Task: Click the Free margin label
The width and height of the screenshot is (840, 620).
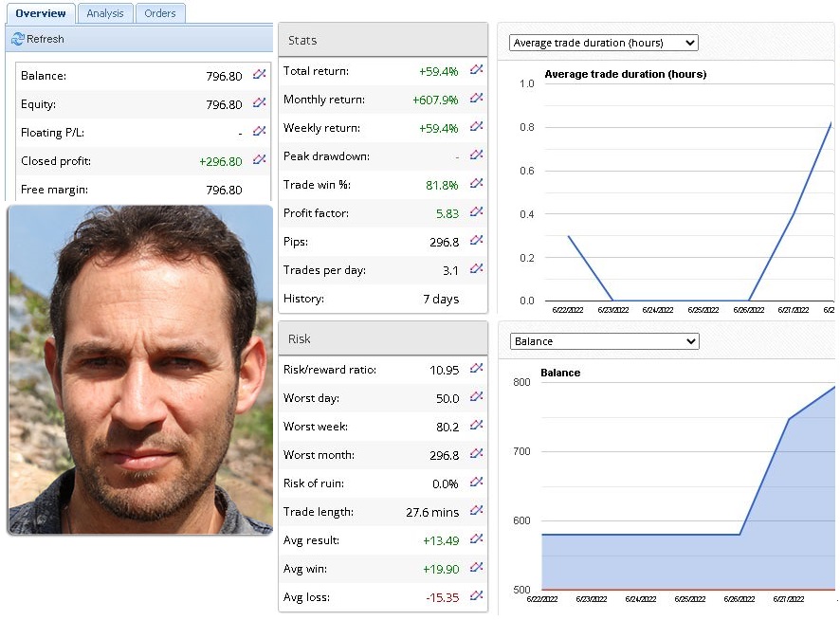Action: coord(55,190)
